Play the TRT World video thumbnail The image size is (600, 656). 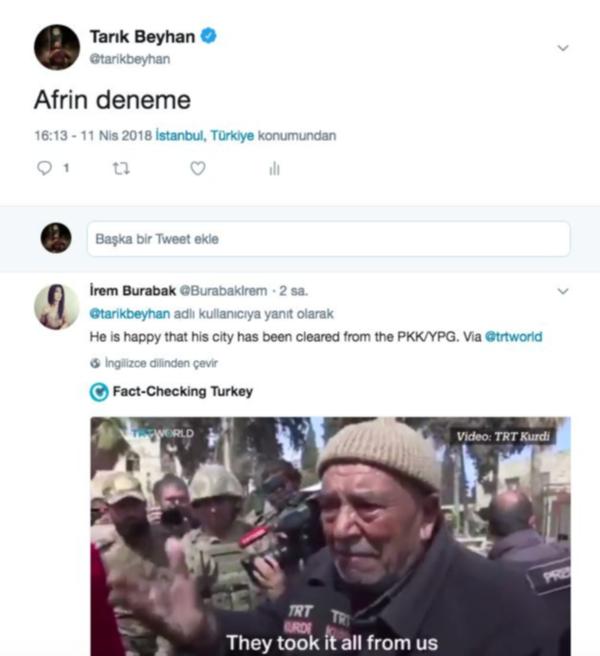[330, 536]
